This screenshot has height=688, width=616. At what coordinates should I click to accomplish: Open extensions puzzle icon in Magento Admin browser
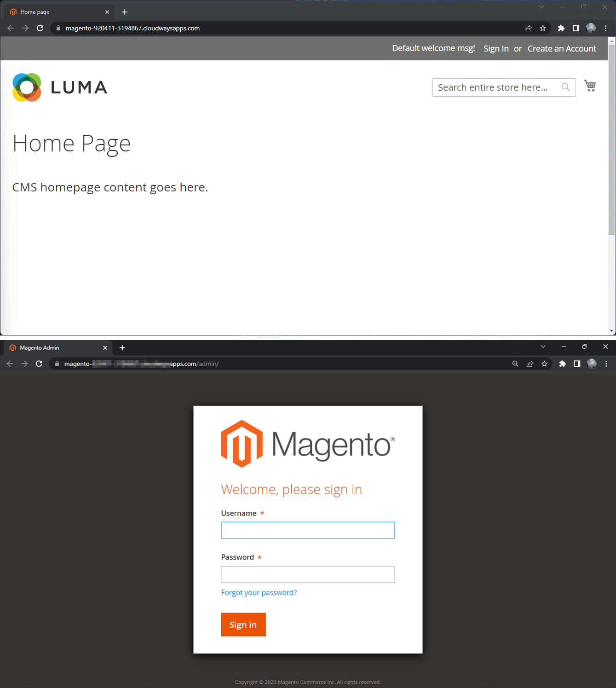pyautogui.click(x=562, y=364)
